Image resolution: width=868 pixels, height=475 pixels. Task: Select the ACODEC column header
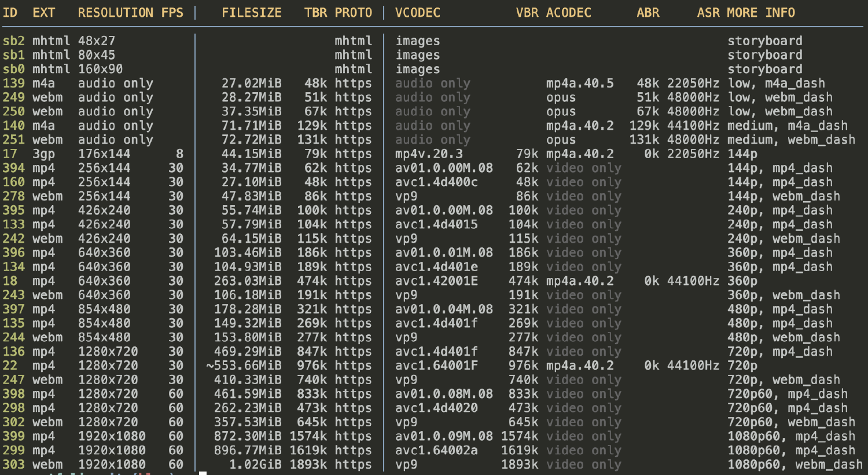click(x=569, y=13)
